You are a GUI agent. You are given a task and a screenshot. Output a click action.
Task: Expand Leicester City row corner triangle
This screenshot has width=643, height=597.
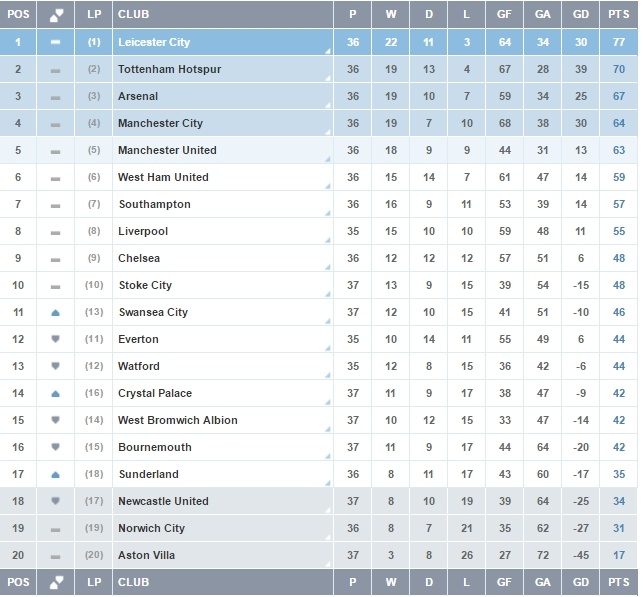click(327, 53)
